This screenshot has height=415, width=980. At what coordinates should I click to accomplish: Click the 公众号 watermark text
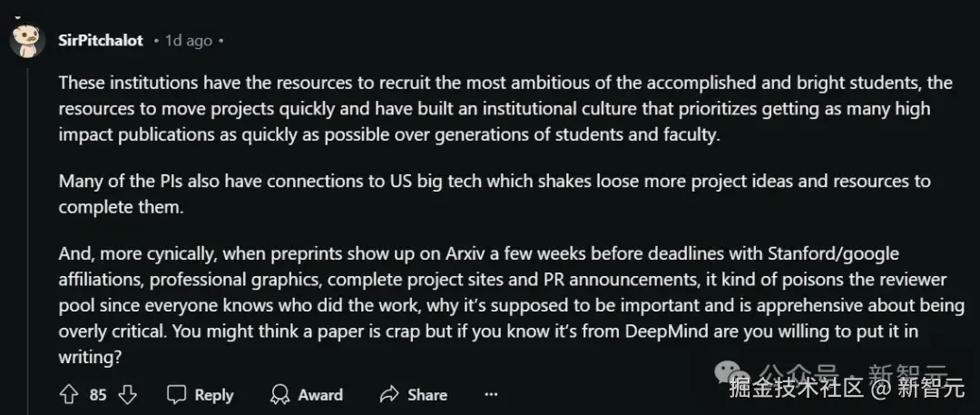799,371
